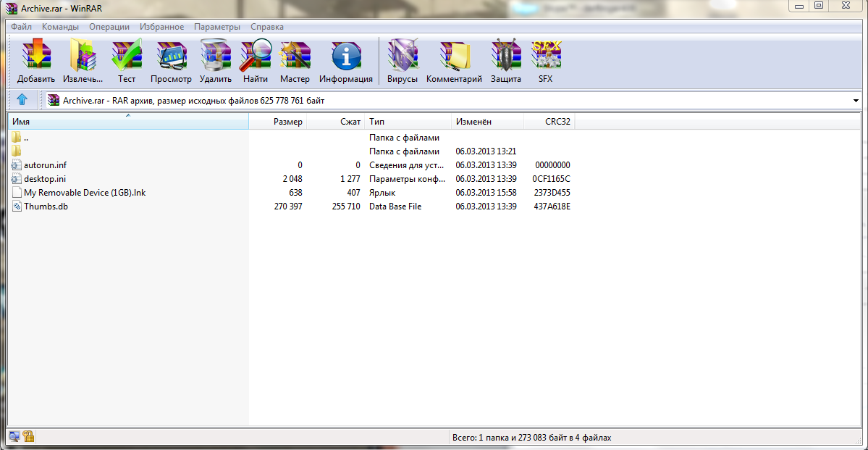Click the size value 638
Viewport: 868px width, 450px height.
point(295,192)
